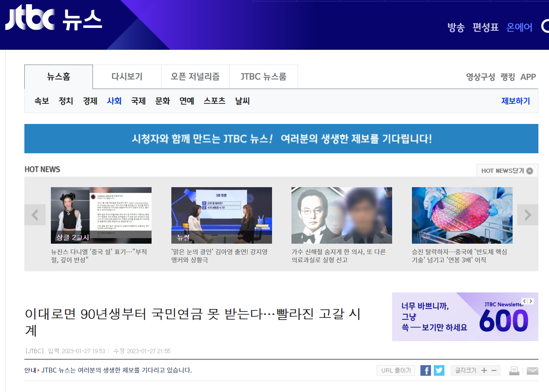Select the 사회 news category
549x392 pixels.
point(114,101)
